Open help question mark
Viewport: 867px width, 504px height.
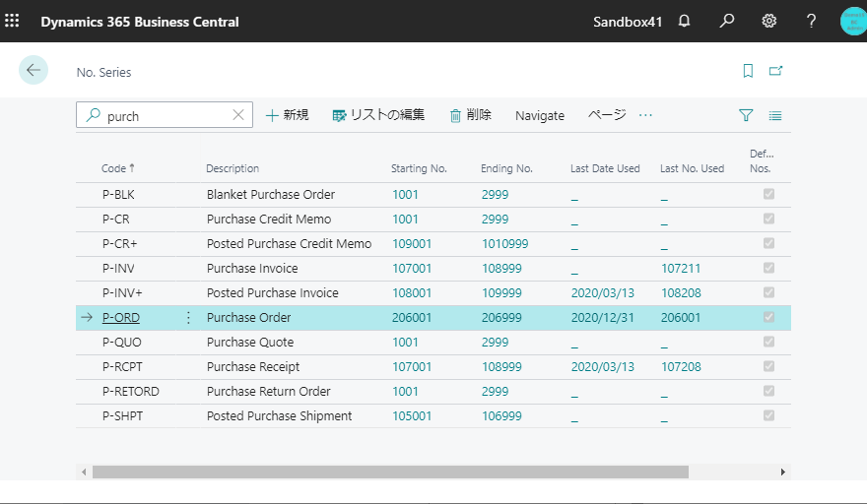[x=811, y=21]
